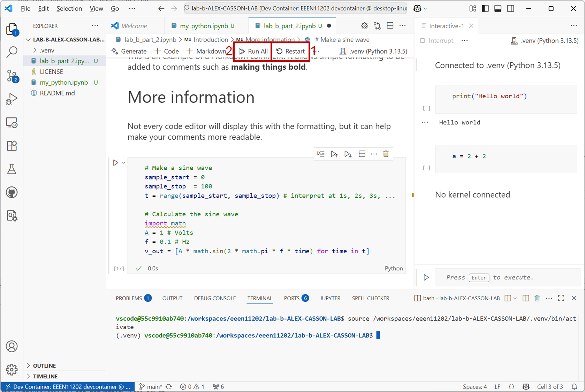Image resolution: width=585 pixels, height=392 pixels.
Task: Open Run and Debug view
Action: (x=12, y=99)
